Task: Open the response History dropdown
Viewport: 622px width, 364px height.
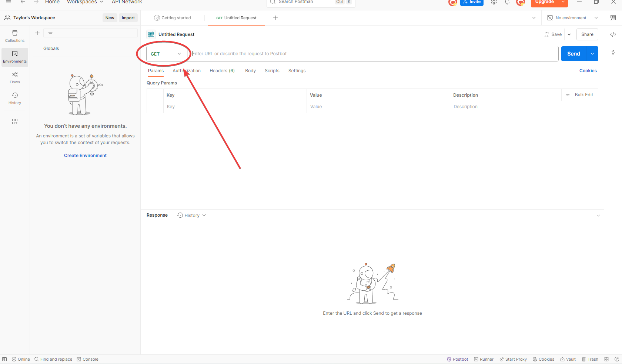Action: (x=191, y=216)
